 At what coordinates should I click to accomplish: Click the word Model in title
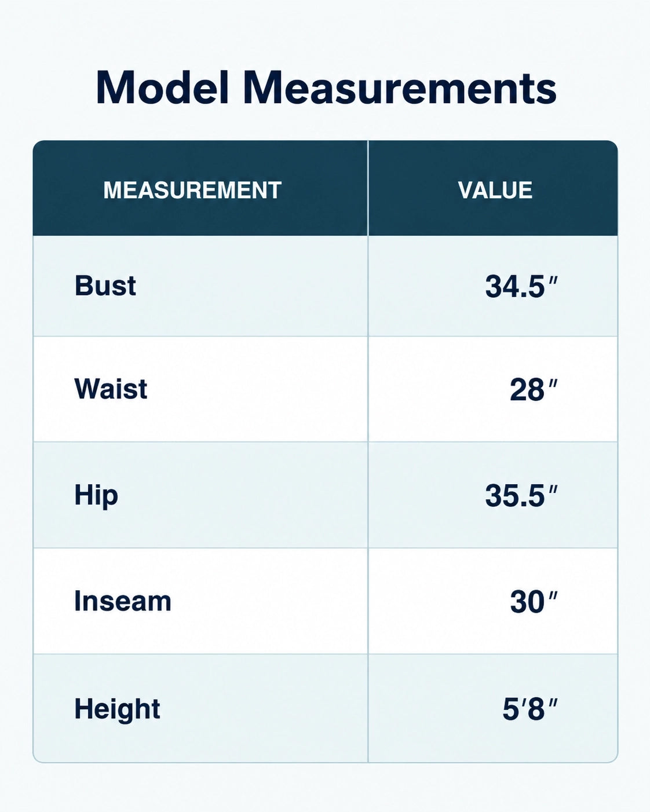[163, 87]
